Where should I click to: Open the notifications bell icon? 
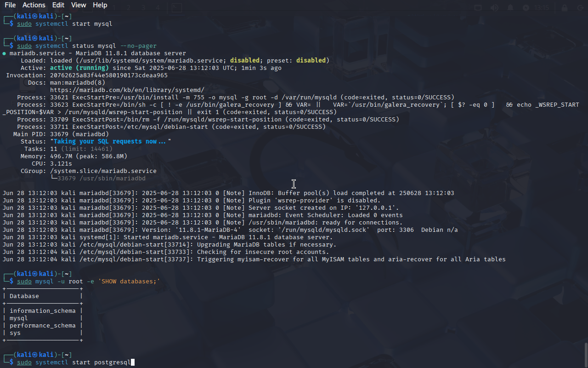coord(510,8)
